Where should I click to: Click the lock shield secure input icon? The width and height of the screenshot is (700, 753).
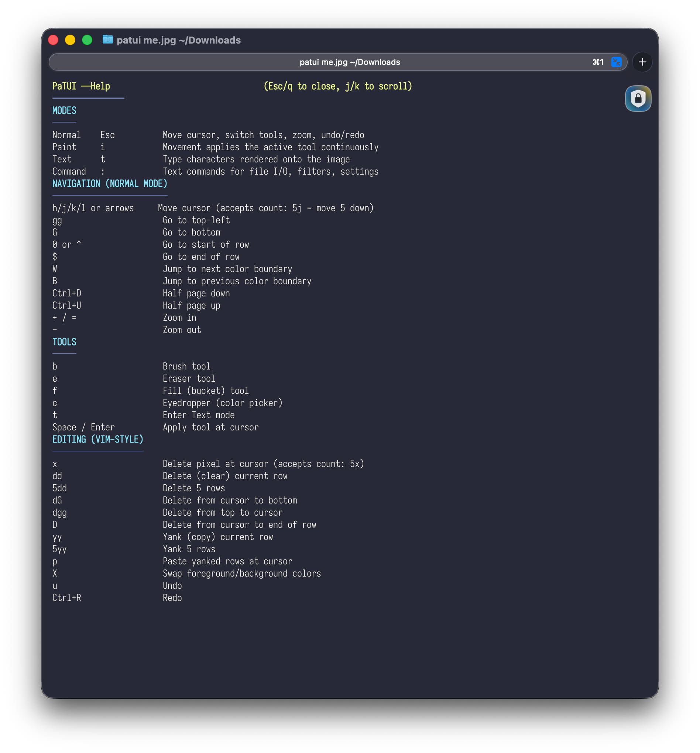[638, 99]
